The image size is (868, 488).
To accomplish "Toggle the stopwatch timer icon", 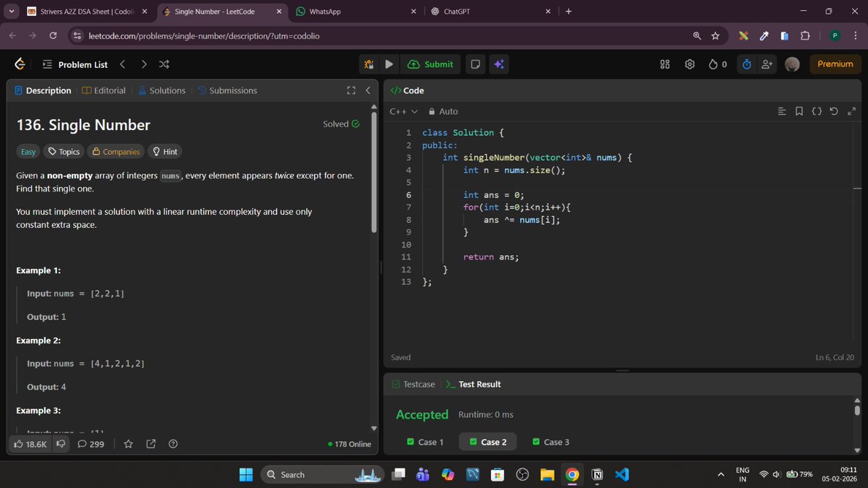I will pos(747,64).
